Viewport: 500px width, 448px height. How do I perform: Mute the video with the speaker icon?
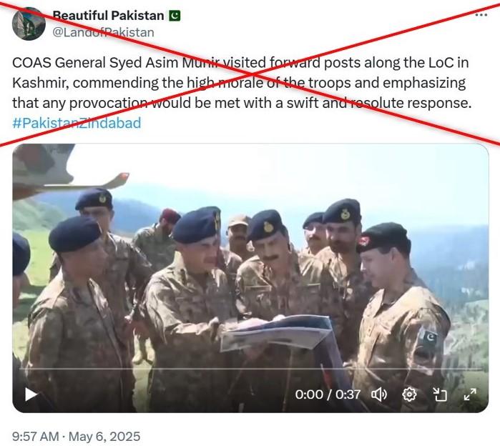click(x=379, y=395)
